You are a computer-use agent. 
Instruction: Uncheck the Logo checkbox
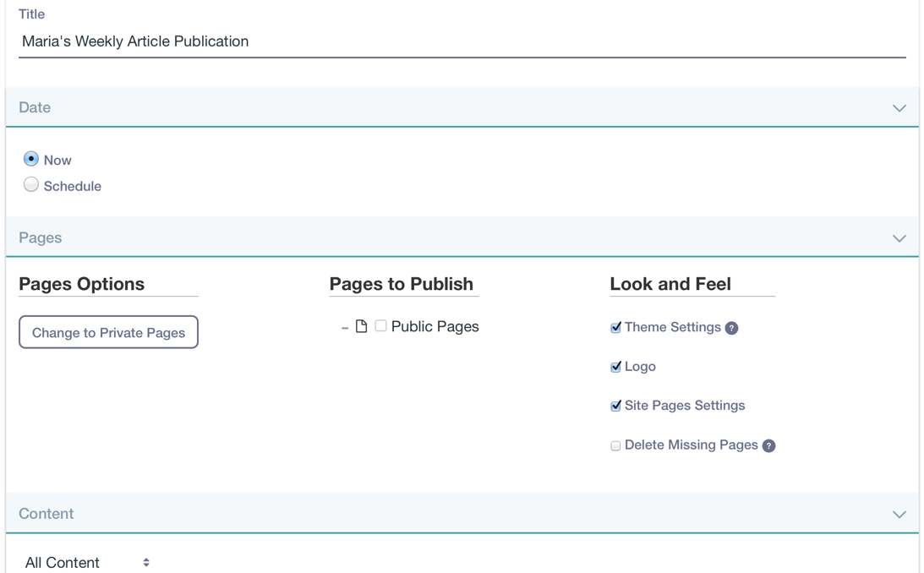click(x=615, y=367)
